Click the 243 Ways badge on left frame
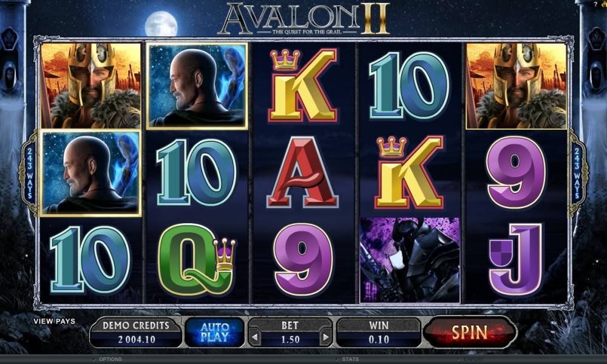Image resolution: width=607 pixels, height=364 pixels. (x=29, y=174)
